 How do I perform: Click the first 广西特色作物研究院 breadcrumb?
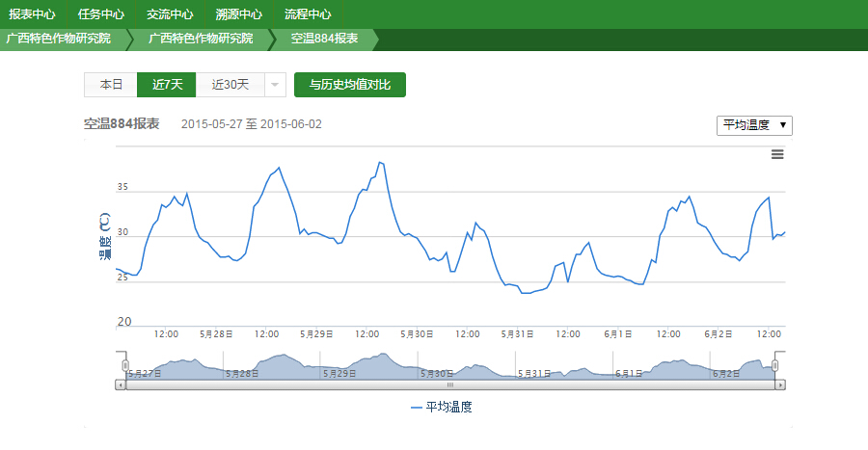58,40
